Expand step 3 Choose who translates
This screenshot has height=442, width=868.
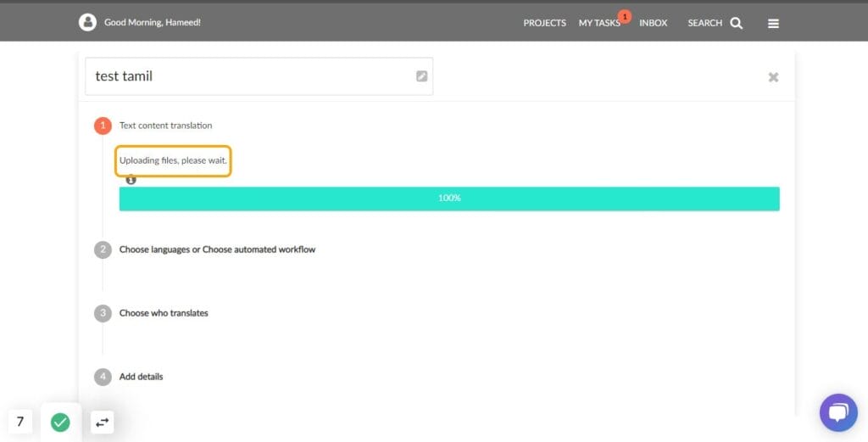(164, 313)
